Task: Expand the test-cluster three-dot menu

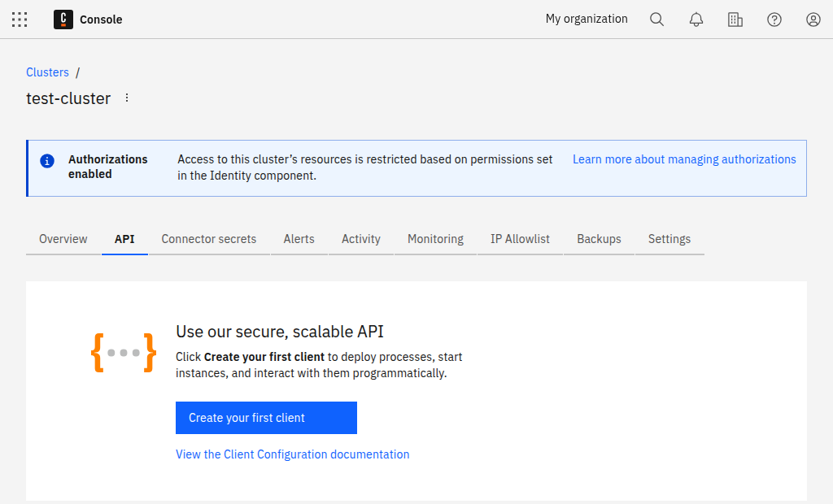Action: tap(127, 98)
